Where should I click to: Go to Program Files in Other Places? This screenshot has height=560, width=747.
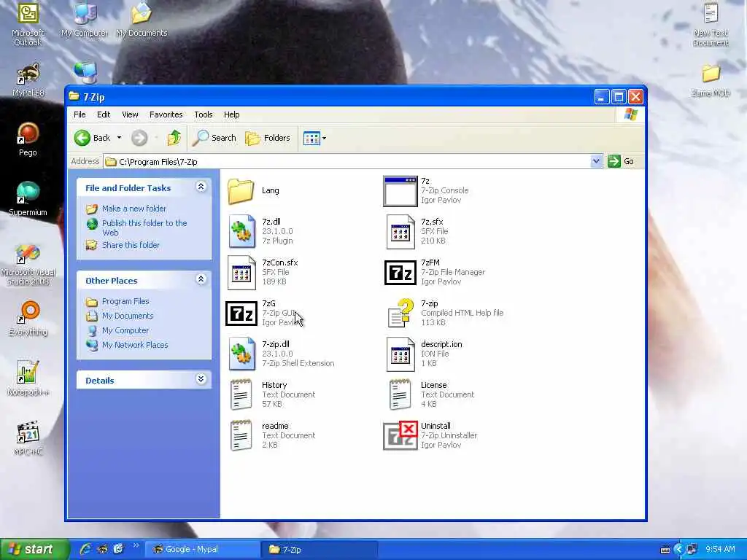click(125, 301)
